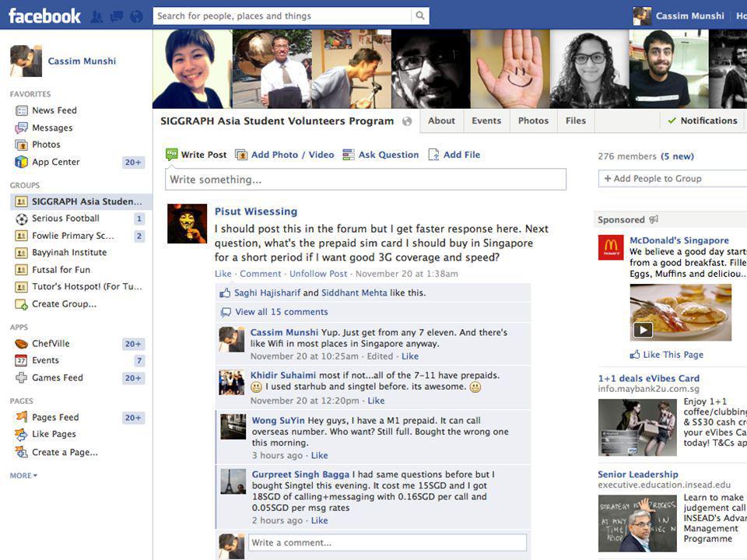
Task: Select Ask Question option
Action: 381,155
